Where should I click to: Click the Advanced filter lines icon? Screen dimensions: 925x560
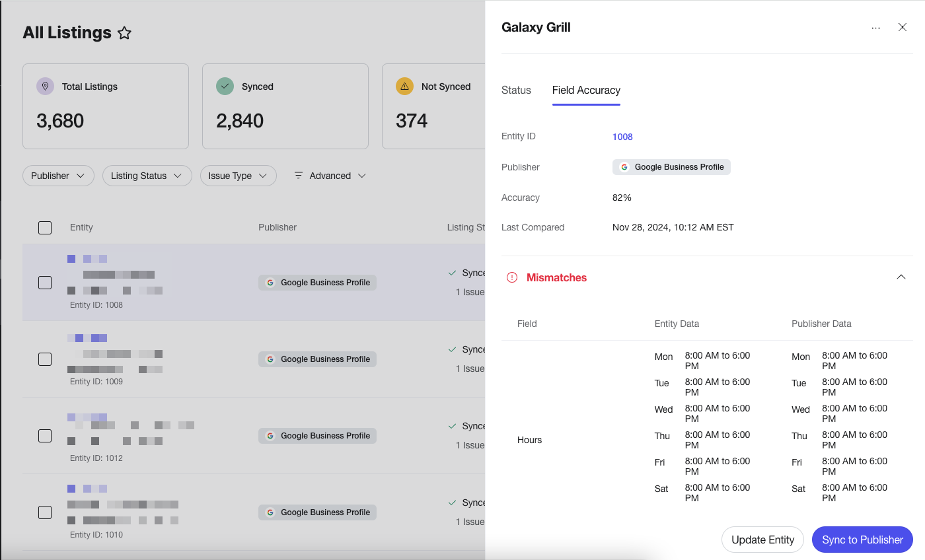pyautogui.click(x=299, y=176)
